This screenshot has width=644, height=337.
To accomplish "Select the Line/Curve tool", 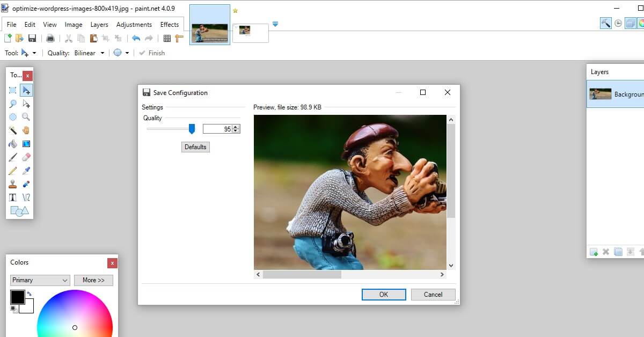I will click(26, 197).
